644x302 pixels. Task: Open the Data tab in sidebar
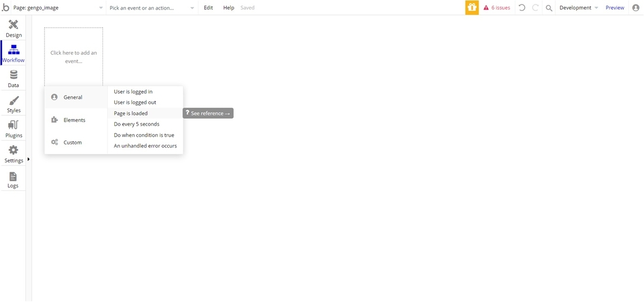(x=13, y=79)
